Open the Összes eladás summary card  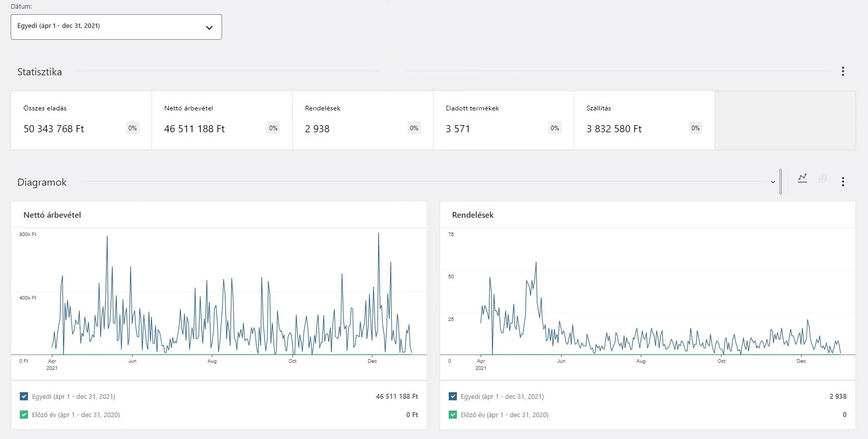point(81,120)
